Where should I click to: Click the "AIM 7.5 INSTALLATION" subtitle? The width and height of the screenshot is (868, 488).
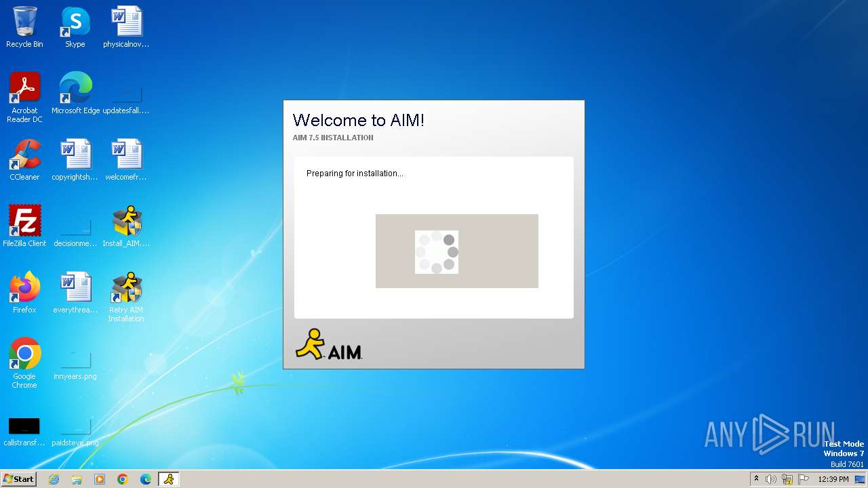pos(333,138)
